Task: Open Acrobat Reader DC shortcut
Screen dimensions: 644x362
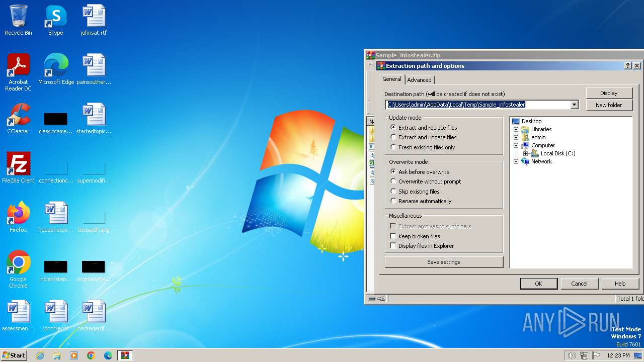Action: click(x=18, y=72)
